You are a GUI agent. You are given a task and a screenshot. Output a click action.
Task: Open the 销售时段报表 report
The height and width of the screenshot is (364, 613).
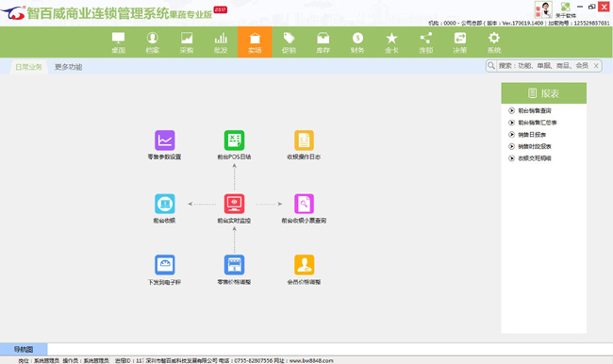(535, 146)
